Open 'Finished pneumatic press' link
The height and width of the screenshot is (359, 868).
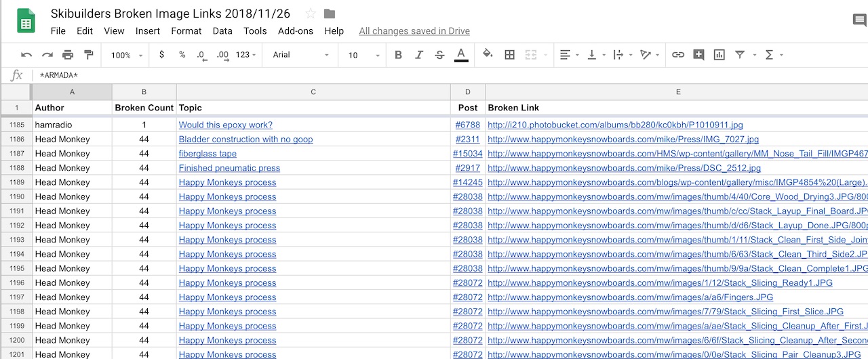[x=229, y=167]
